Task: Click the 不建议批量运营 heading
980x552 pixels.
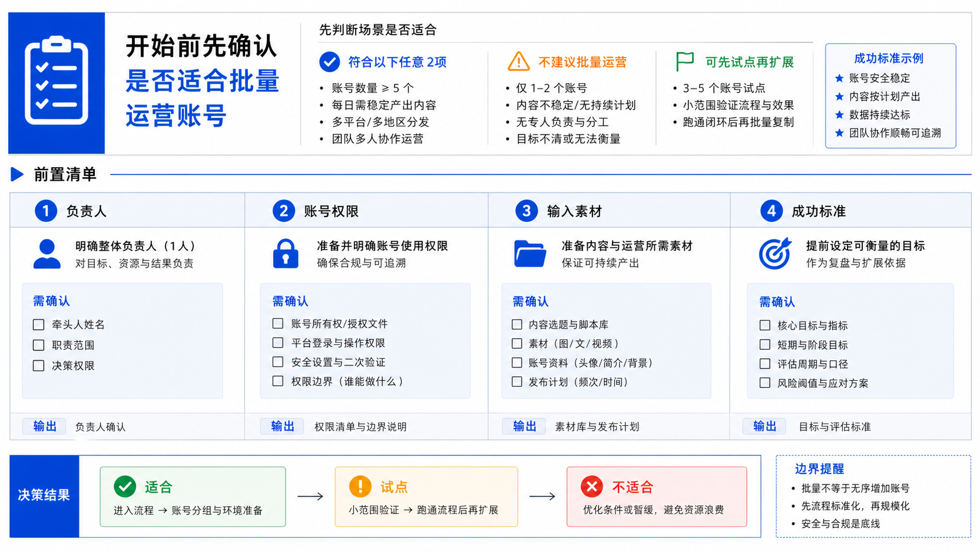Action: [583, 62]
